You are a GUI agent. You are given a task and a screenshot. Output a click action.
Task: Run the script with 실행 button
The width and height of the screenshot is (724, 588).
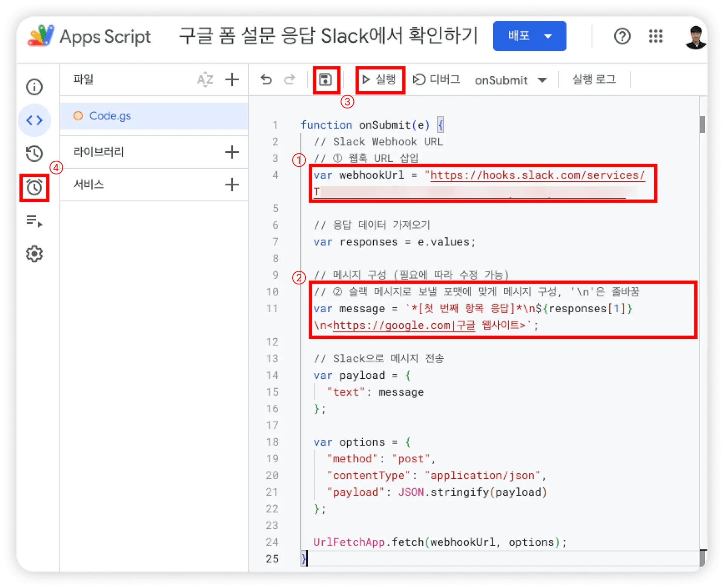click(x=380, y=80)
